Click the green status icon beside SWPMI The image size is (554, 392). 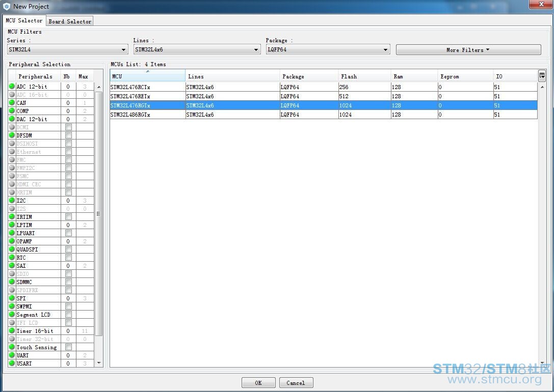coord(12,306)
